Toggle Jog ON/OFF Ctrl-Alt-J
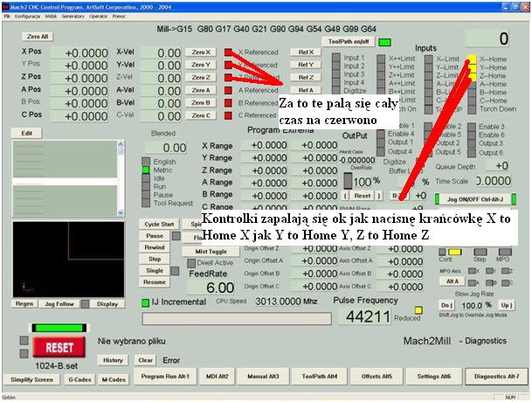This screenshot has width=532, height=402. pyautogui.click(x=475, y=199)
